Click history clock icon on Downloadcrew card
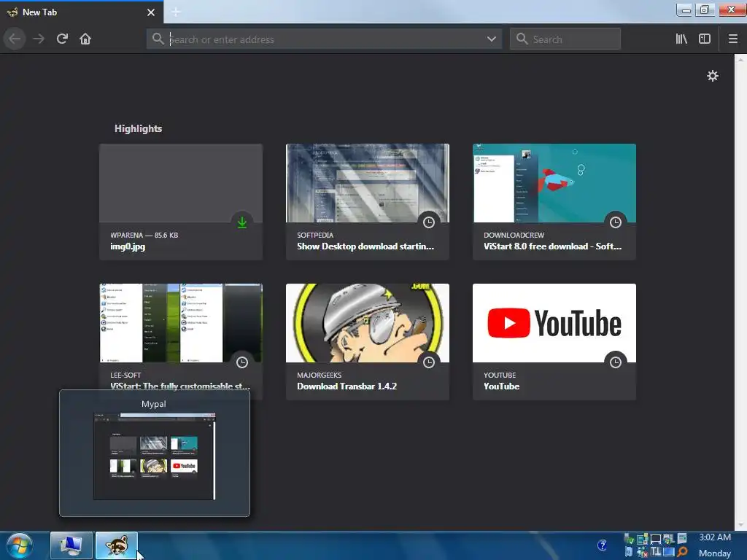The width and height of the screenshot is (747, 560). click(616, 222)
